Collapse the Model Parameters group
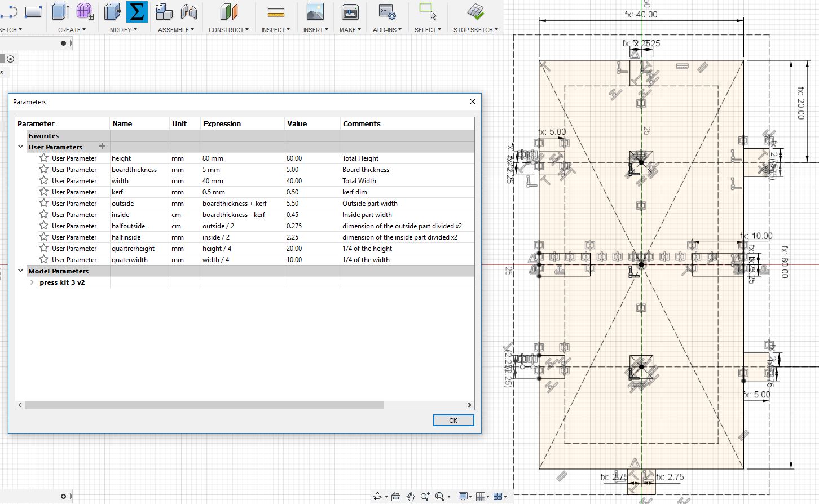819x504 pixels. pos(21,271)
